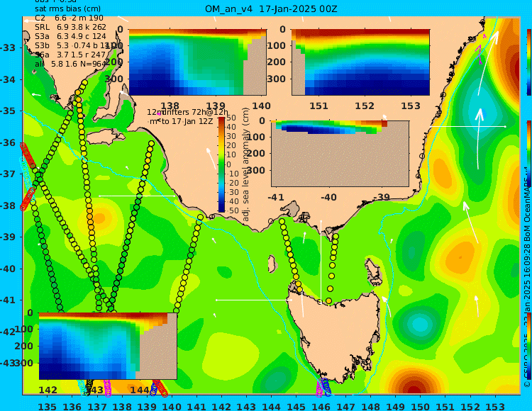The width and height of the screenshot is (532, 411).
Task: Click the 142 tick under the bottom-left inset
Action: click(48, 390)
